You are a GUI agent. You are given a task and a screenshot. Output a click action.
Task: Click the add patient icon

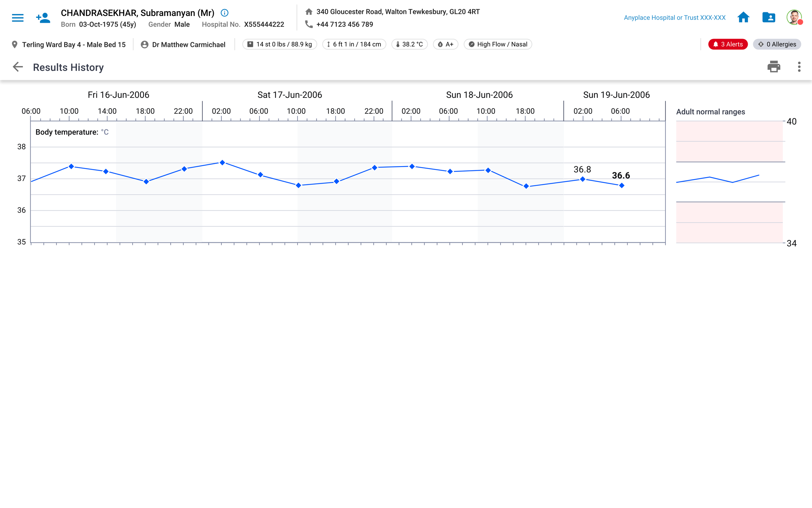[43, 18]
